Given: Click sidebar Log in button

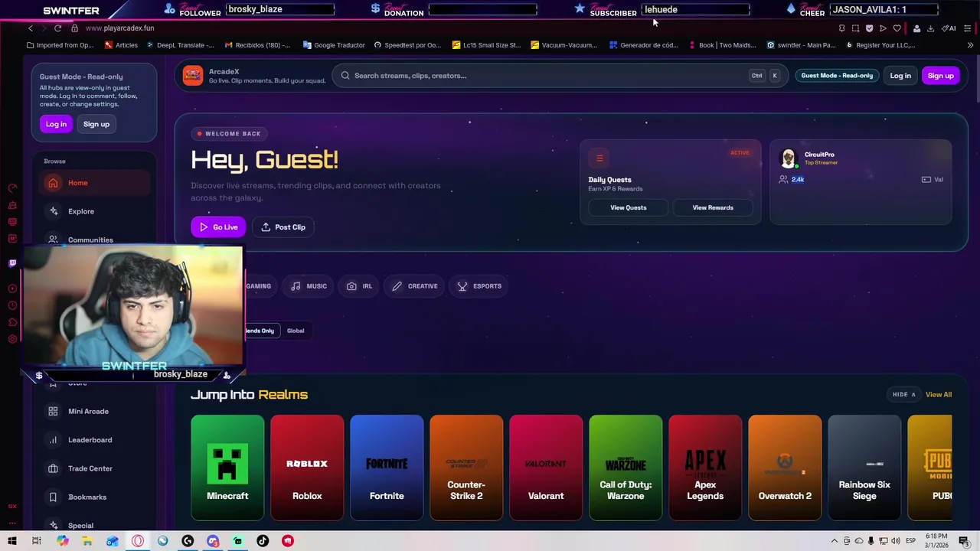Looking at the screenshot, I should (x=56, y=124).
